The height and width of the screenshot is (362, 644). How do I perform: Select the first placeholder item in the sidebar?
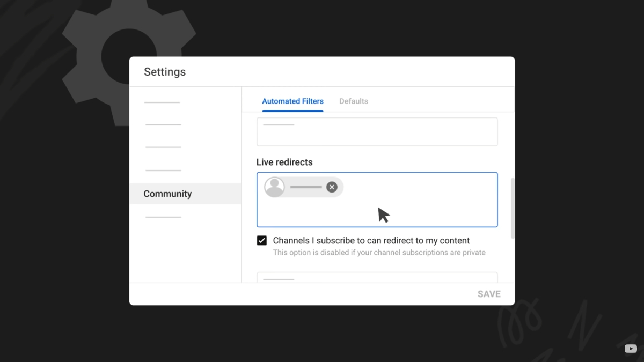(162, 102)
